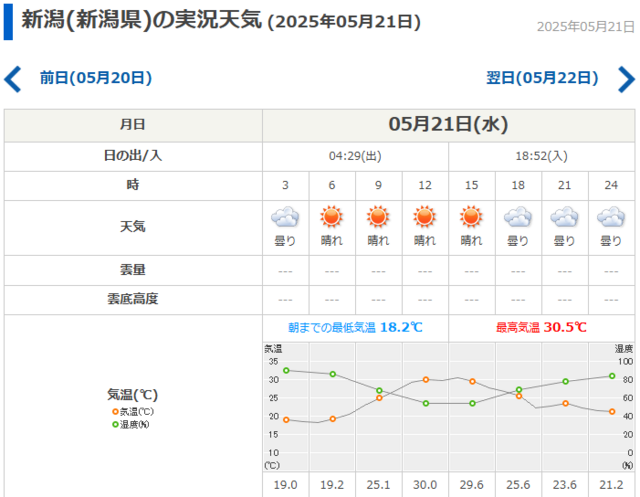
Task: Click the sunny icon under hour 9
Action: point(378,217)
